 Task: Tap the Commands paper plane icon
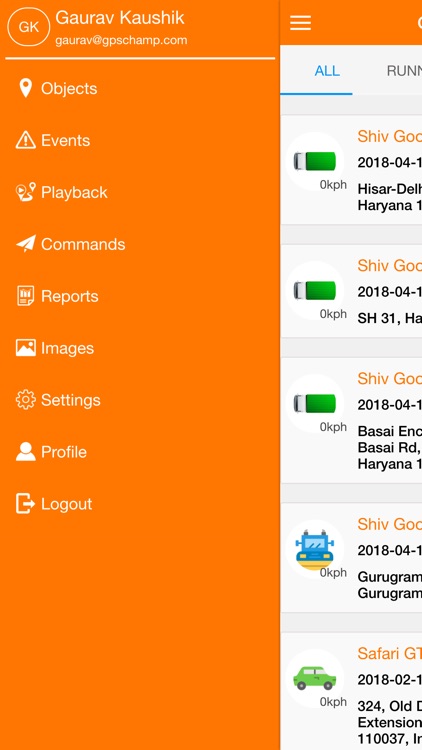(25, 244)
